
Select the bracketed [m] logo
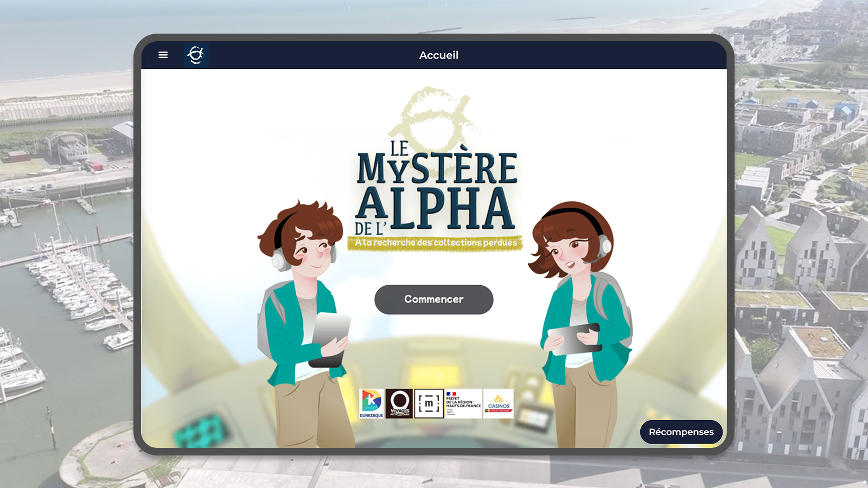click(x=429, y=403)
